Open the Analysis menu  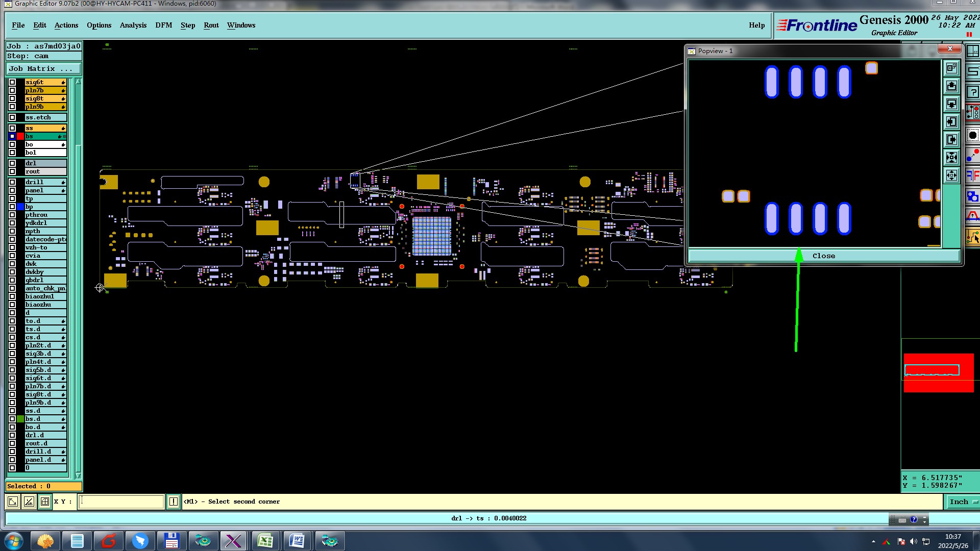tap(133, 26)
